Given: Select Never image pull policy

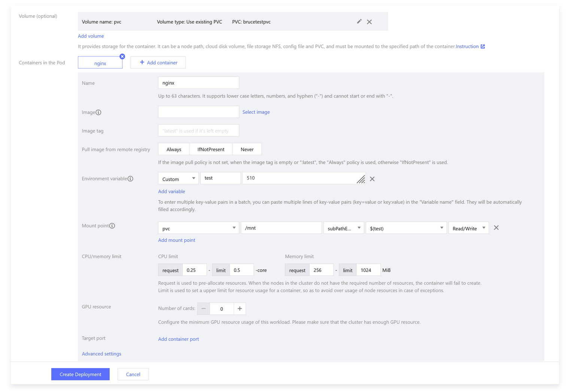Looking at the screenshot, I should point(247,149).
